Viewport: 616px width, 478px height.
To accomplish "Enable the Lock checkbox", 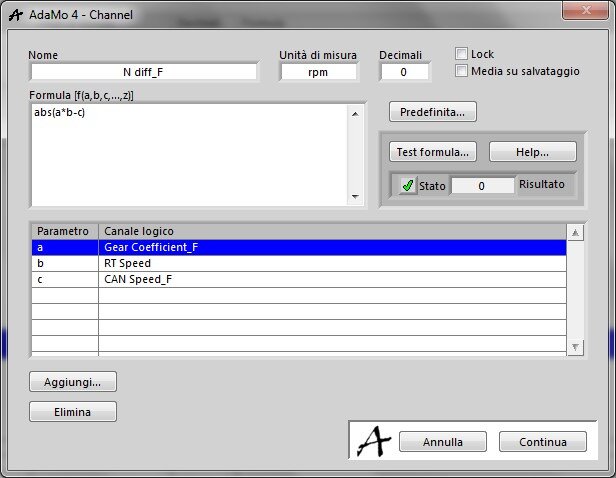I will [x=461, y=54].
